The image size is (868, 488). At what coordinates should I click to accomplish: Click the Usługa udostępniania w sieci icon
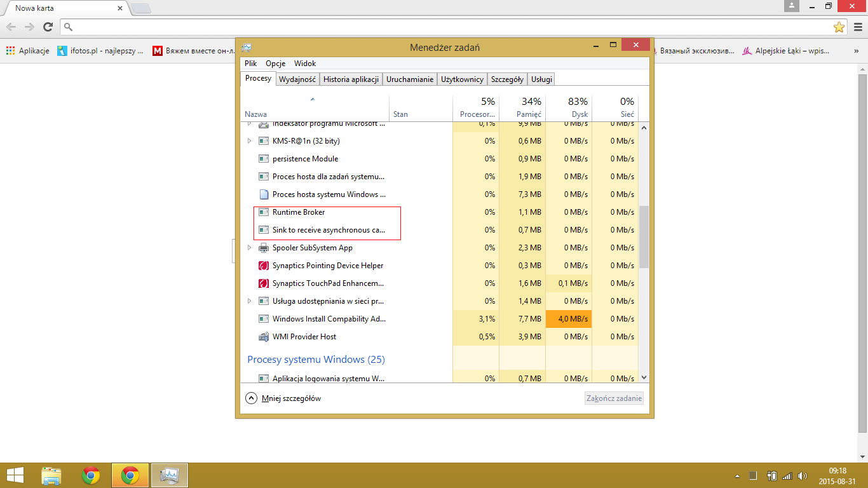pyautogui.click(x=264, y=301)
